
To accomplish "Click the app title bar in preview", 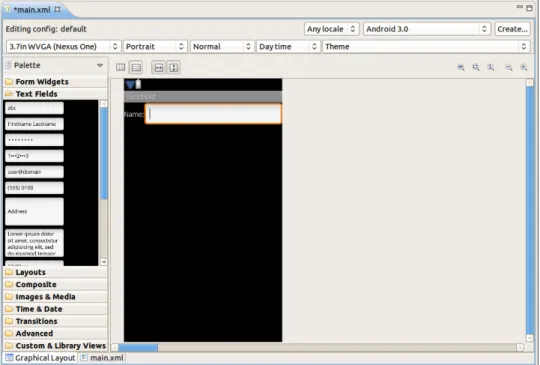I will (203, 96).
